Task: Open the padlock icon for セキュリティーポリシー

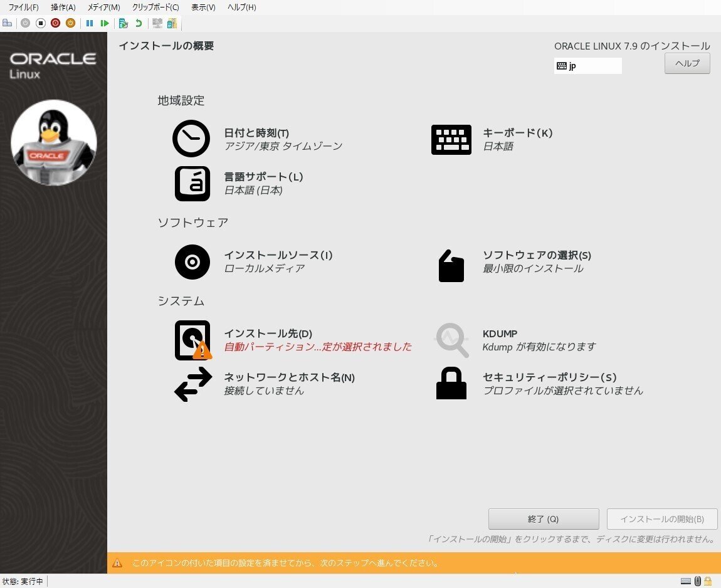Action: (x=451, y=383)
